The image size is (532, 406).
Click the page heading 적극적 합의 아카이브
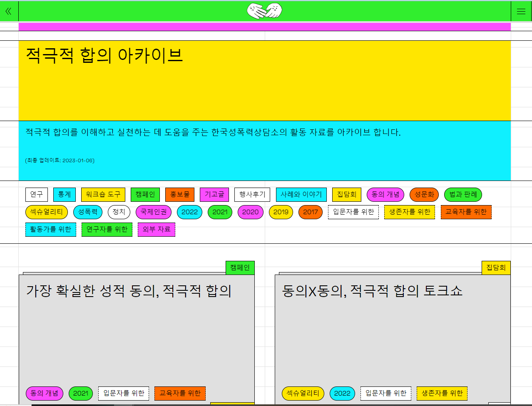[104, 55]
